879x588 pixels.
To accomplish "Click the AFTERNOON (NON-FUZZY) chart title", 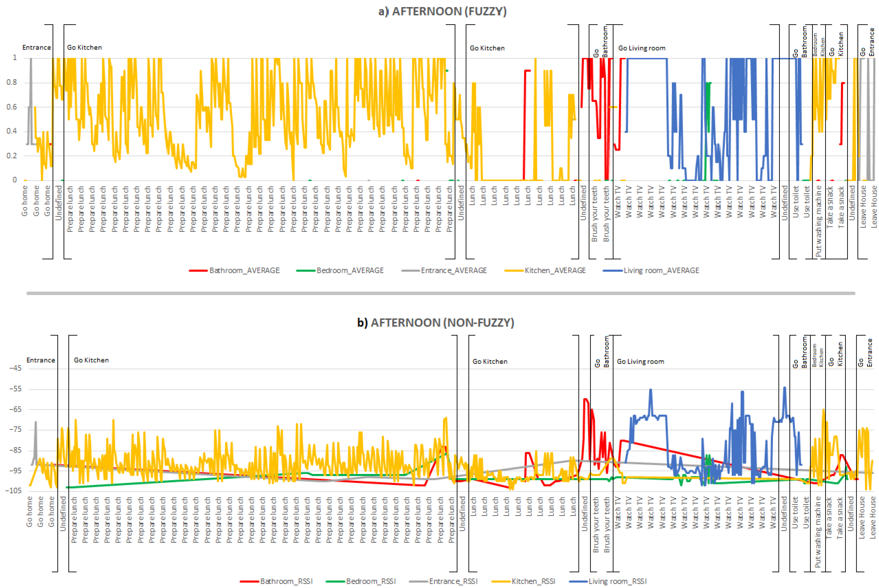I will tap(435, 323).
